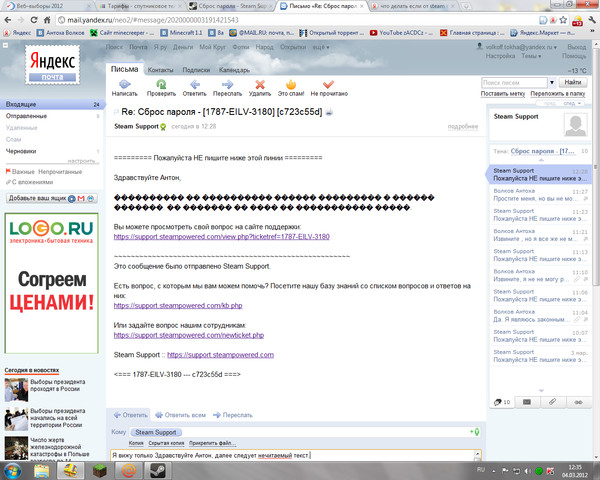The height and width of the screenshot is (480, 600).
Task: Click the Проверить check mail icon
Action: click(161, 84)
